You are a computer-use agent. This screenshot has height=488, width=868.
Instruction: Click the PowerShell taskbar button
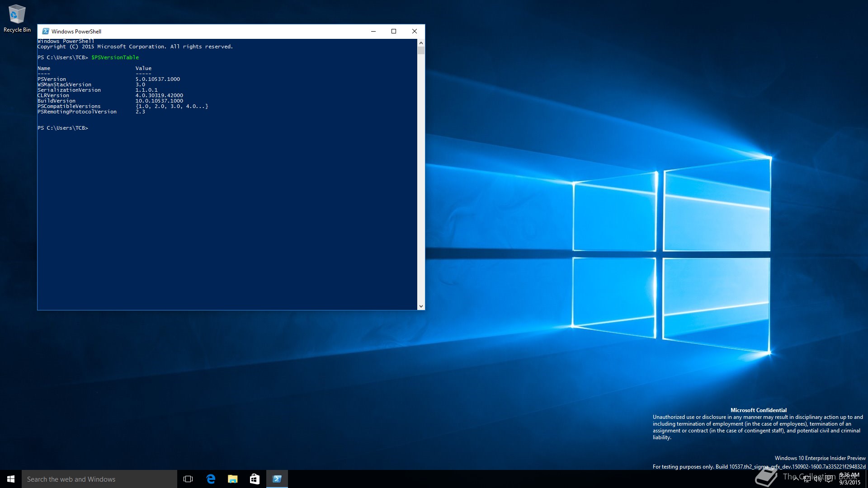pyautogui.click(x=277, y=479)
